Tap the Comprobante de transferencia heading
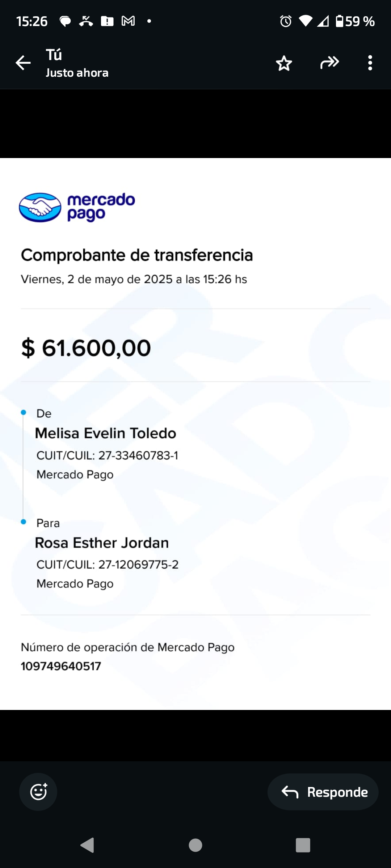 click(137, 255)
